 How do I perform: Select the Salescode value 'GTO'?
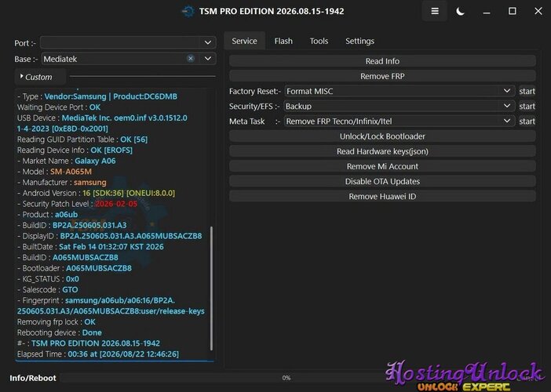click(70, 289)
